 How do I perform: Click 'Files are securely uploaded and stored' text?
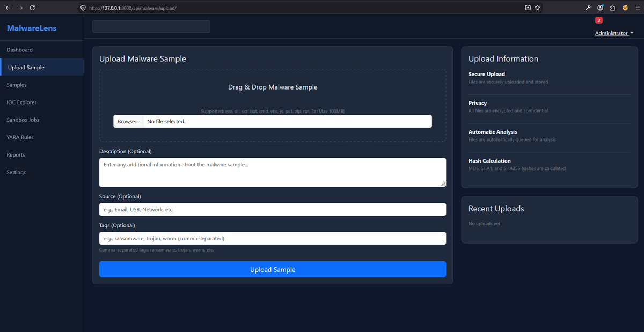click(508, 82)
